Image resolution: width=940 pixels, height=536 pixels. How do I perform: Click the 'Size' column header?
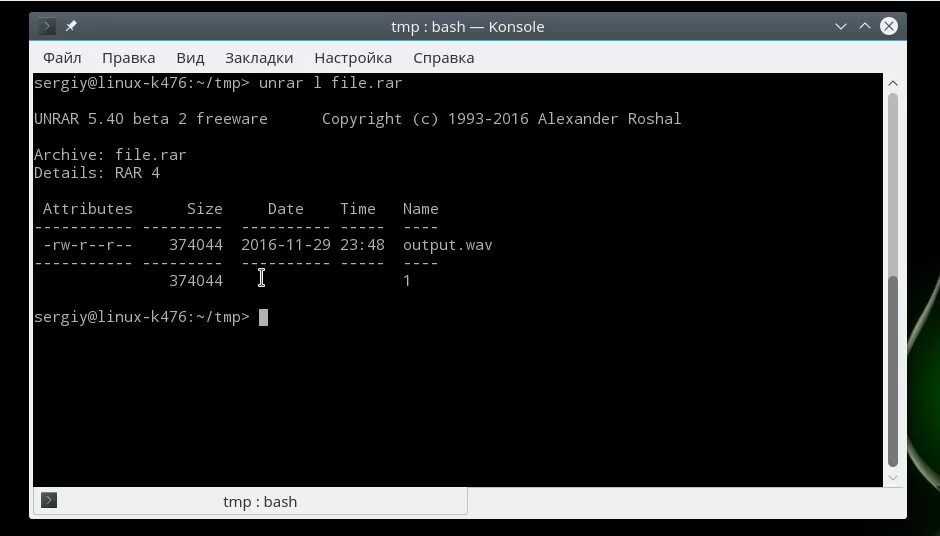tap(204, 209)
